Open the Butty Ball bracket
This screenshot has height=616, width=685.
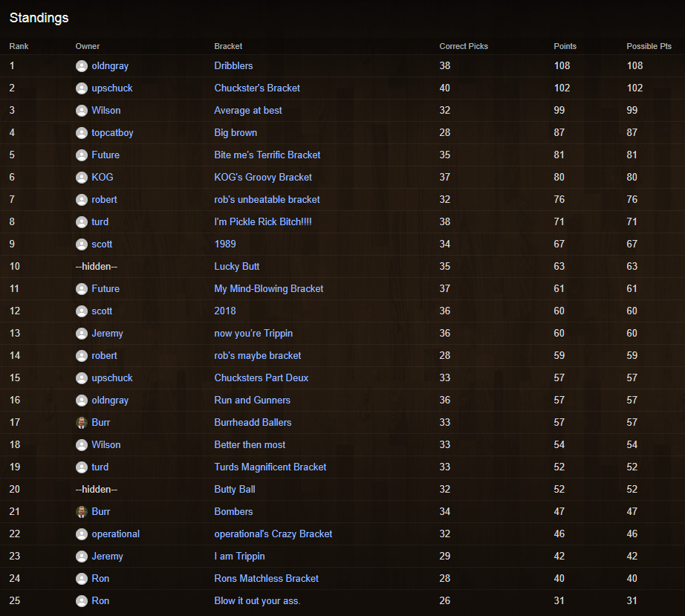pos(235,489)
